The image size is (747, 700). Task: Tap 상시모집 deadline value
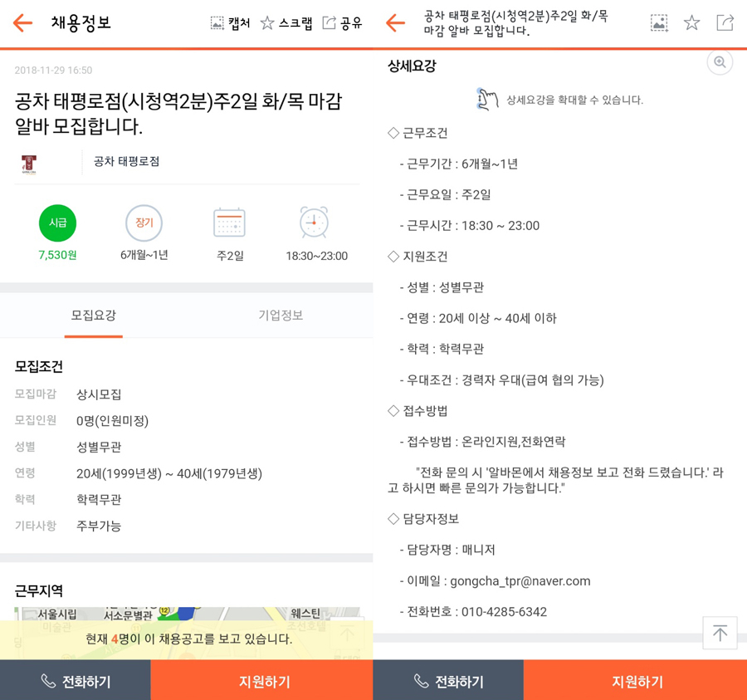[99, 394]
